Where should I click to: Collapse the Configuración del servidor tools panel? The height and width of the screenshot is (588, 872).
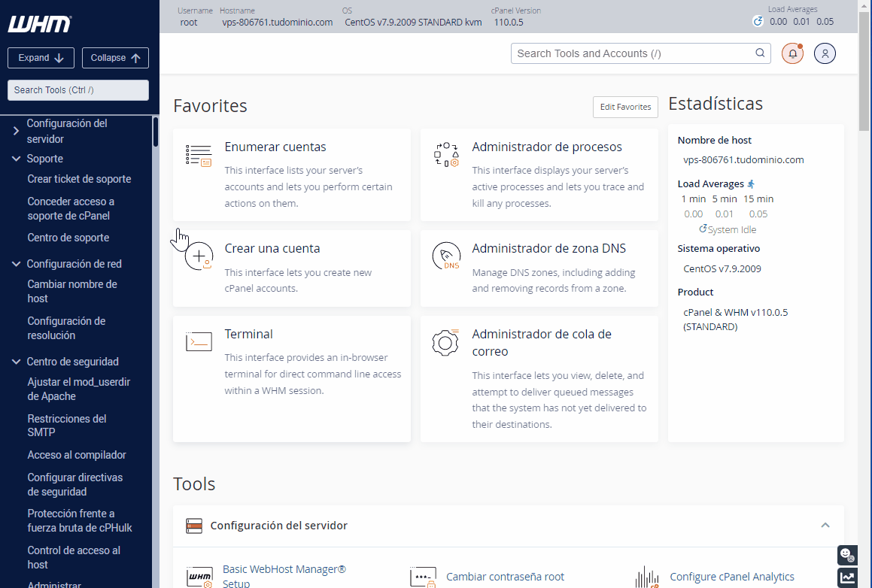(825, 525)
